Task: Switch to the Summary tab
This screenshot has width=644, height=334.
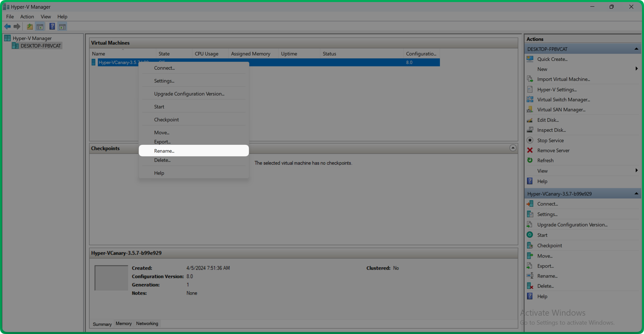Action: tap(102, 324)
